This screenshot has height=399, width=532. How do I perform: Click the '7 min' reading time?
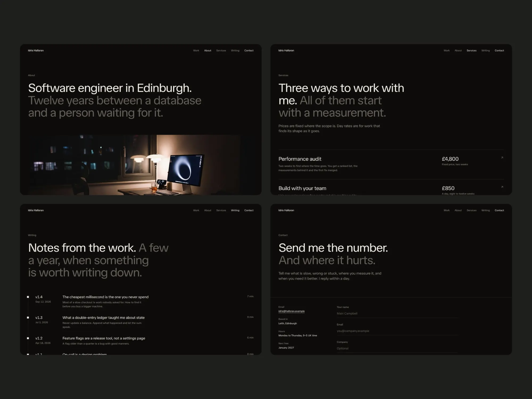[250, 296]
